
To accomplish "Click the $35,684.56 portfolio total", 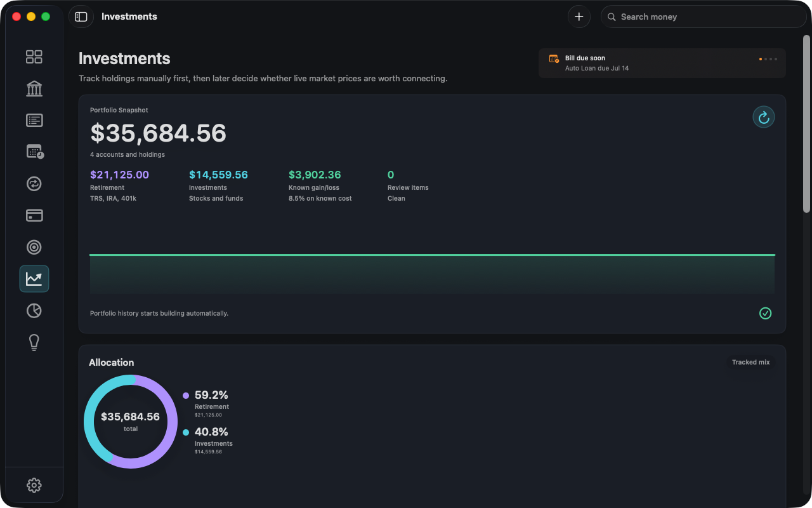I will point(158,133).
